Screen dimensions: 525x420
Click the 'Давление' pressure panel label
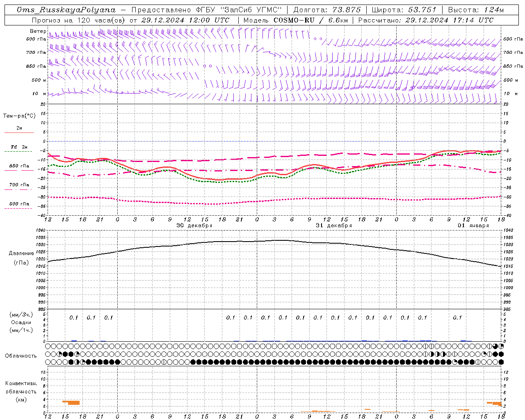click(21, 253)
